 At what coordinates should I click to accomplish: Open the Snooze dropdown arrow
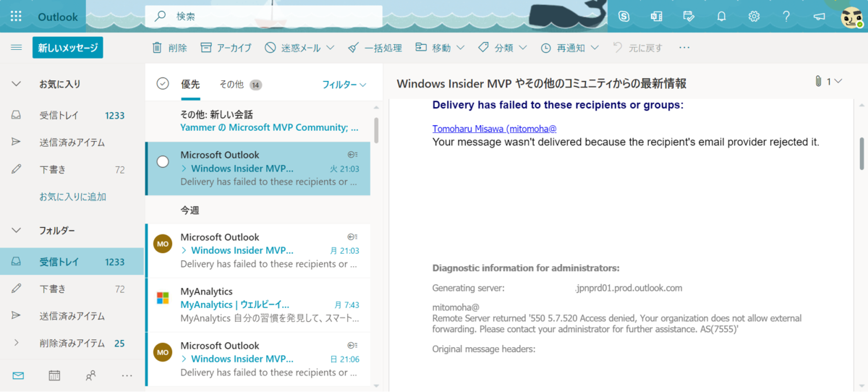click(595, 48)
